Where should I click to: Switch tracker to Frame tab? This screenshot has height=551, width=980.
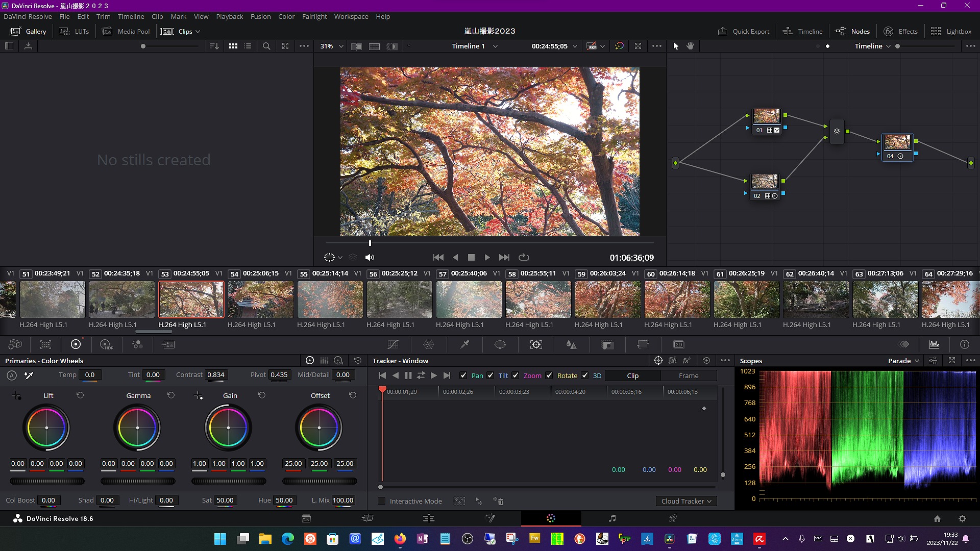688,375
